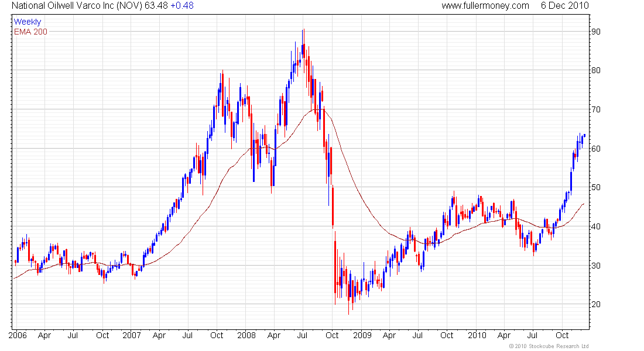
Task: Open the www.fullermoney.com link text
Action: 485,6
